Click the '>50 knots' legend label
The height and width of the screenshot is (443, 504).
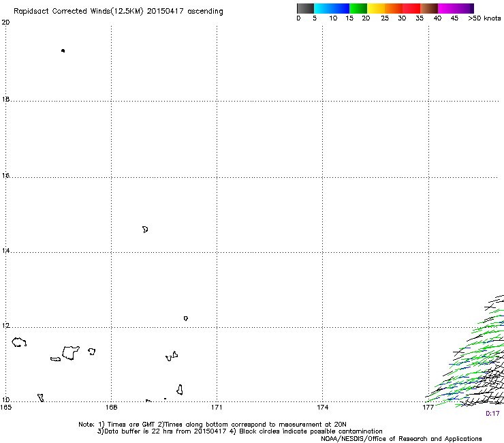point(484,18)
